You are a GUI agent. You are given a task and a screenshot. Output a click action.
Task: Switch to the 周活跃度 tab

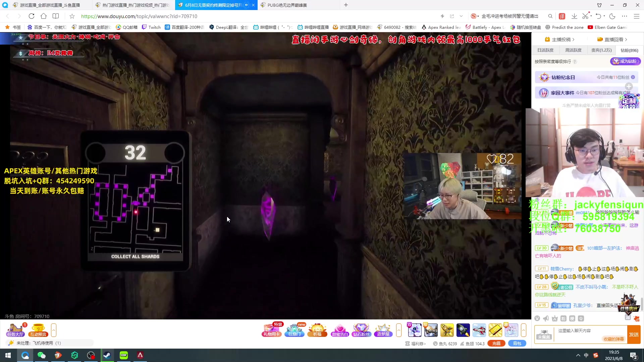[x=573, y=50]
